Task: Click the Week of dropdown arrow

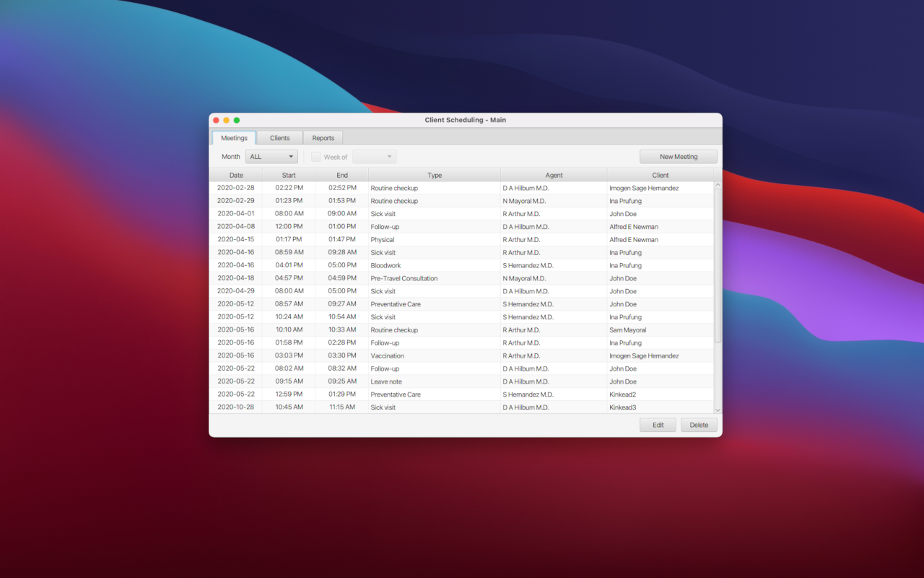Action: [x=391, y=156]
